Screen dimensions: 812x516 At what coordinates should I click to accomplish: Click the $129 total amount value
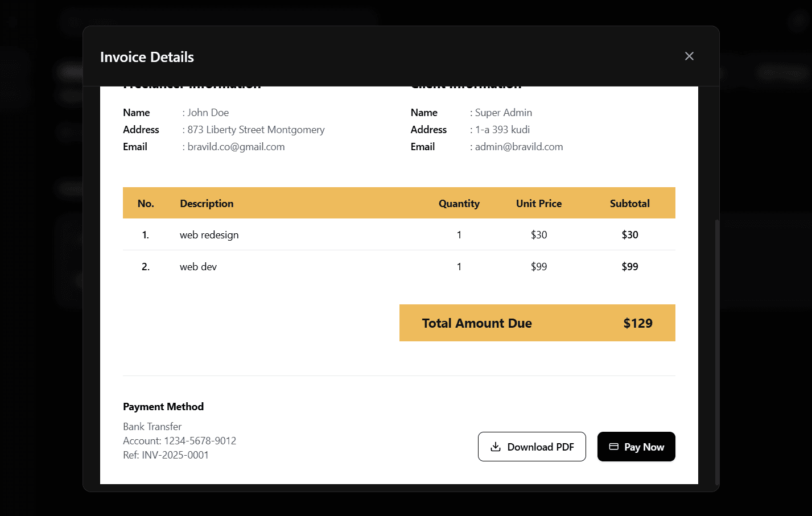637,323
